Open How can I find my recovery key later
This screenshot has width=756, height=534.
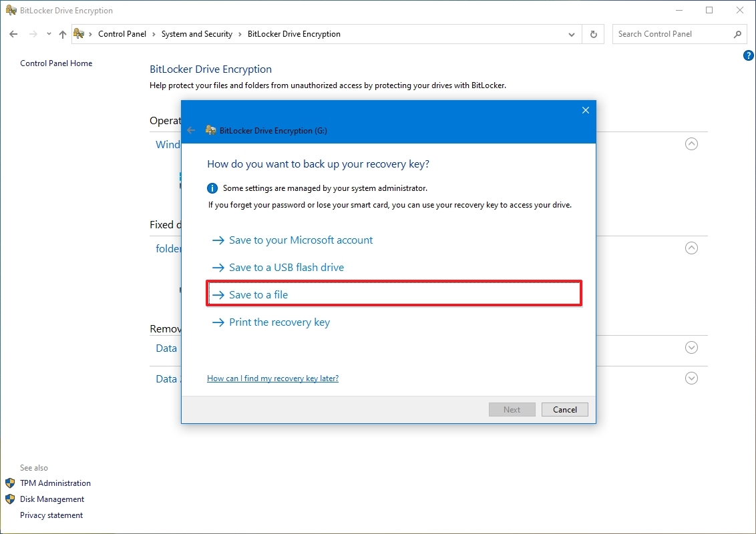click(273, 378)
